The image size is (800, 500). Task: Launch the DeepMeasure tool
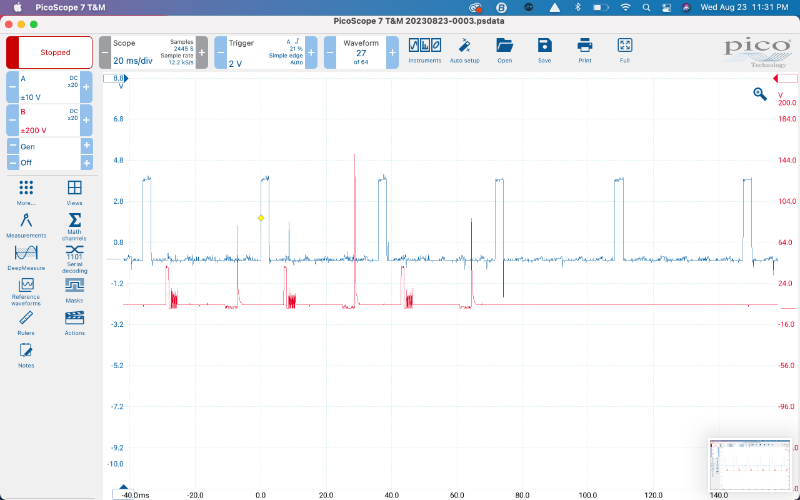tap(26, 256)
